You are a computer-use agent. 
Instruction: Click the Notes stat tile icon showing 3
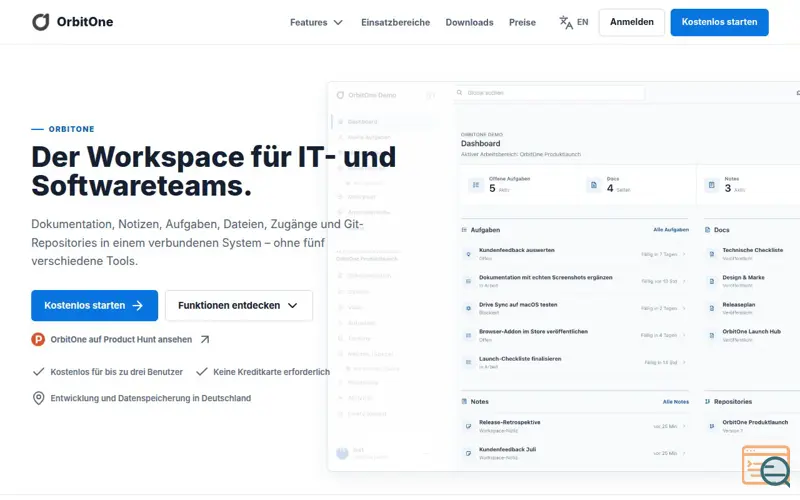[711, 185]
